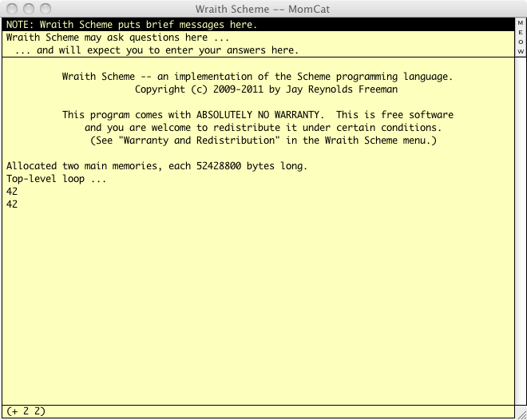Minimize the Wraith Scheme window
Screen dimensions: 527x420
[27, 9]
